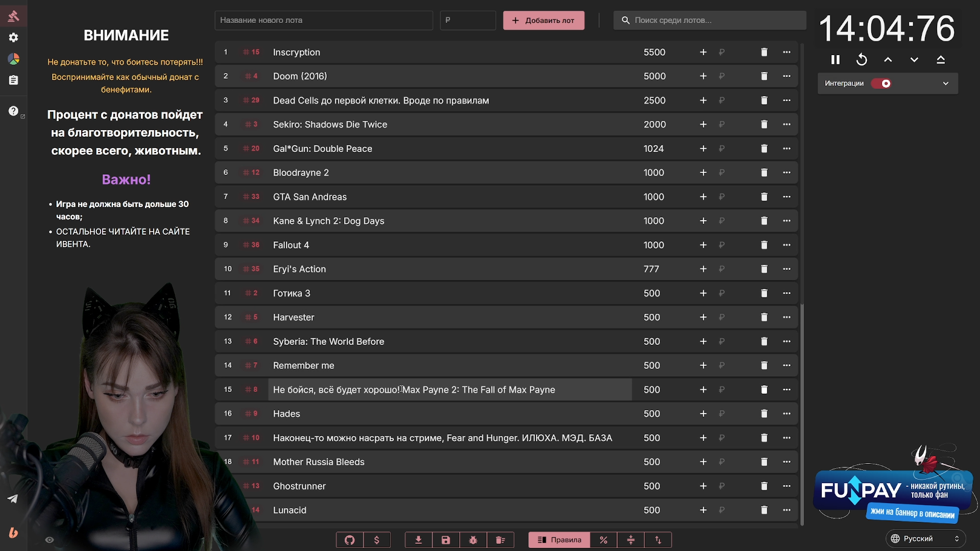Add amount to Doom (2016) lot
The width and height of the screenshot is (980, 551).
pos(703,76)
